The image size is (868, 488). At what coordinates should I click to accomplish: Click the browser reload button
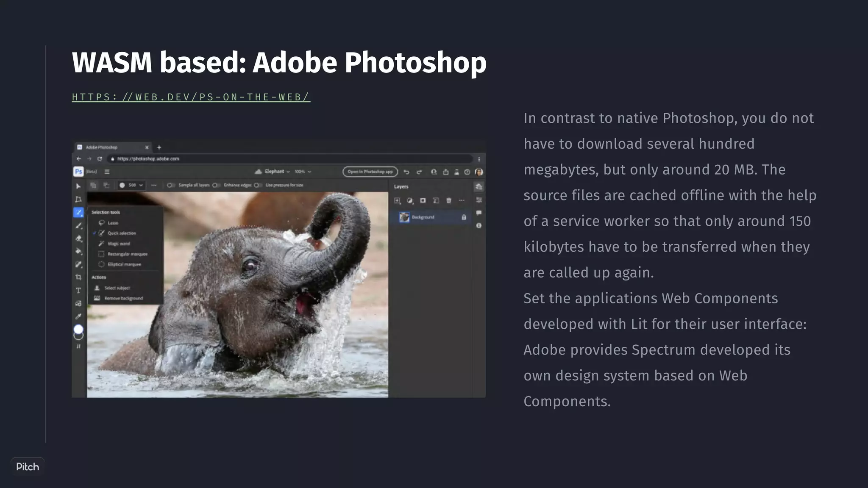100,159
